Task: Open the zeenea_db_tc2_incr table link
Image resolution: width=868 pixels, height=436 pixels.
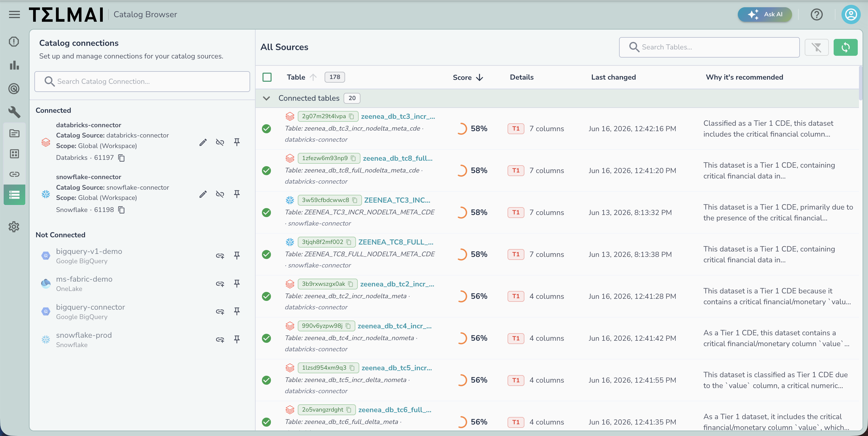Action: [x=397, y=284]
